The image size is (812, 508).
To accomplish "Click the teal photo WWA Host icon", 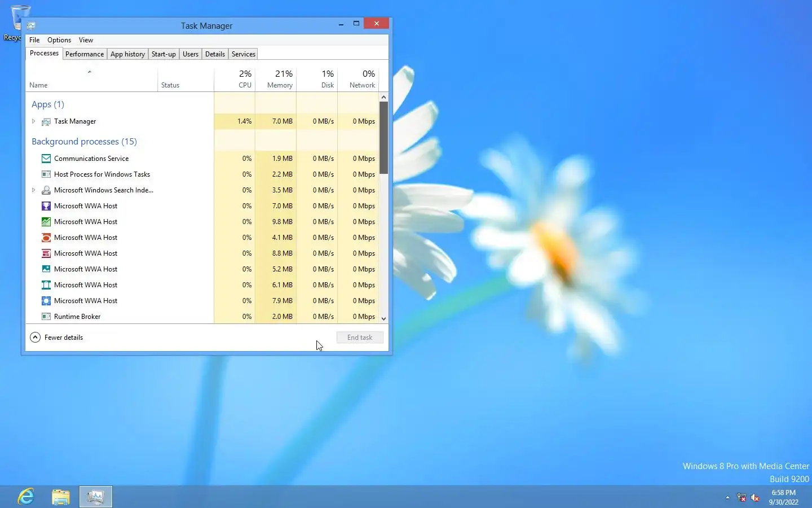I will point(46,269).
